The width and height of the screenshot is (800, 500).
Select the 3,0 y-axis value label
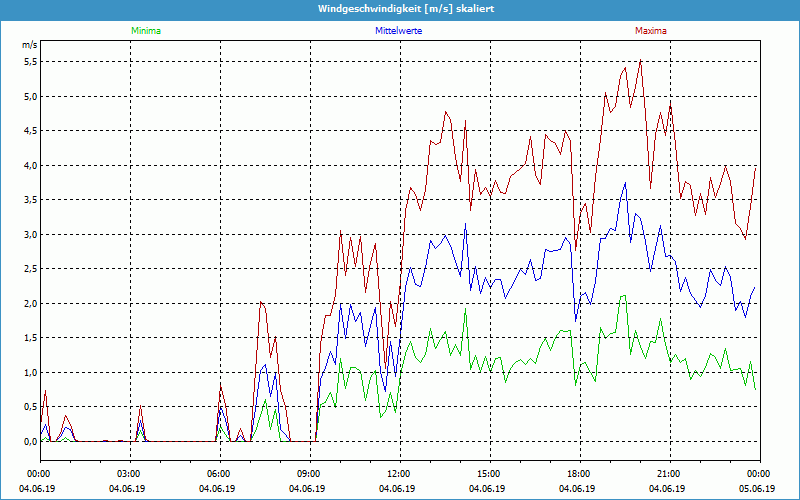pyautogui.click(x=29, y=234)
